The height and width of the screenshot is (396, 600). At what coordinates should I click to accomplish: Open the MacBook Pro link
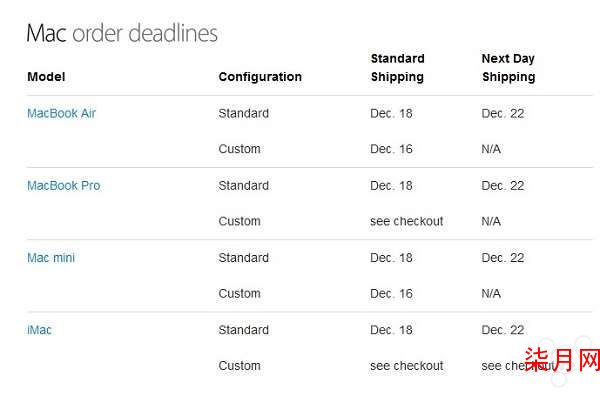point(64,186)
